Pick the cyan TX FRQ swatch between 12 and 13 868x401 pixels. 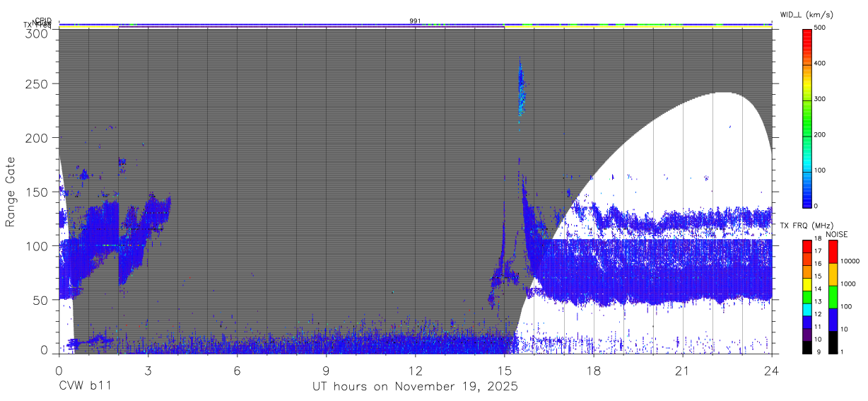(807, 309)
